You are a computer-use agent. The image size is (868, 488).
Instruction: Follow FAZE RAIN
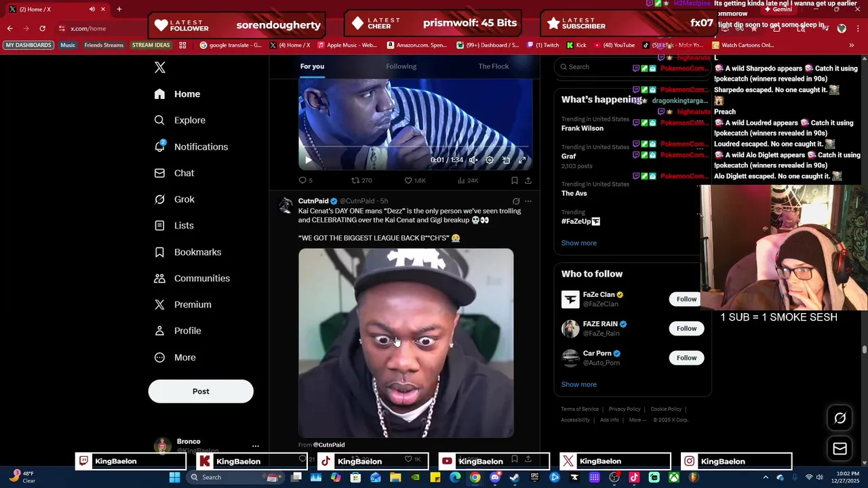point(686,329)
